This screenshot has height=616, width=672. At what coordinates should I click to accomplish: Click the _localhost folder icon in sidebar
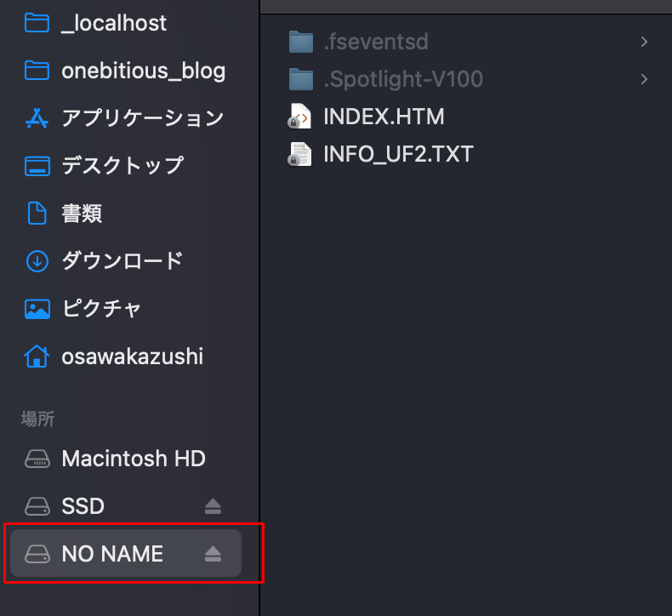pos(37,23)
